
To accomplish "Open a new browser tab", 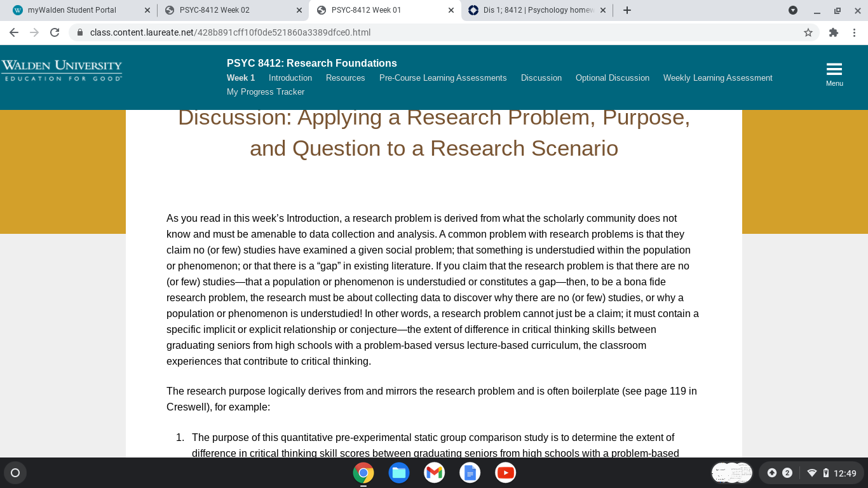I will click(627, 10).
